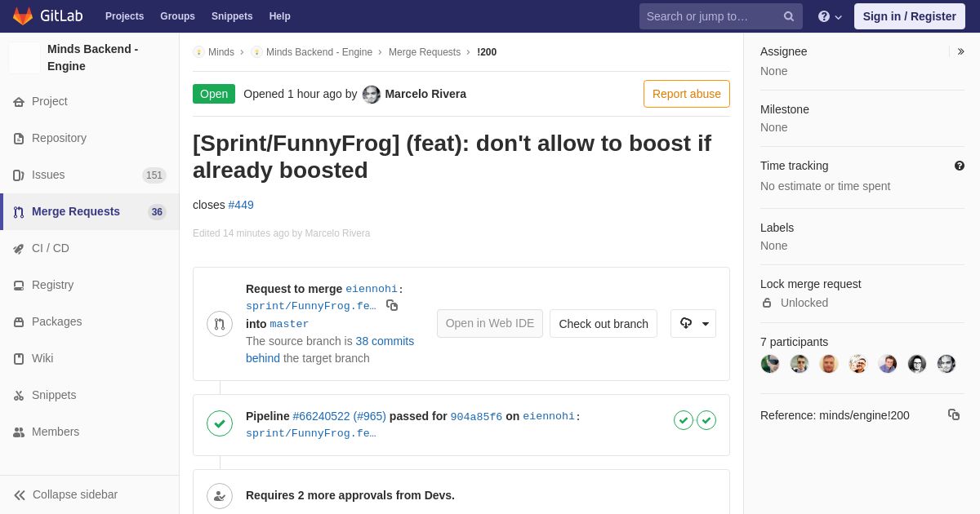The height and width of the screenshot is (514, 980).
Task: Click the !200 breadcrumb
Action: [487, 52]
